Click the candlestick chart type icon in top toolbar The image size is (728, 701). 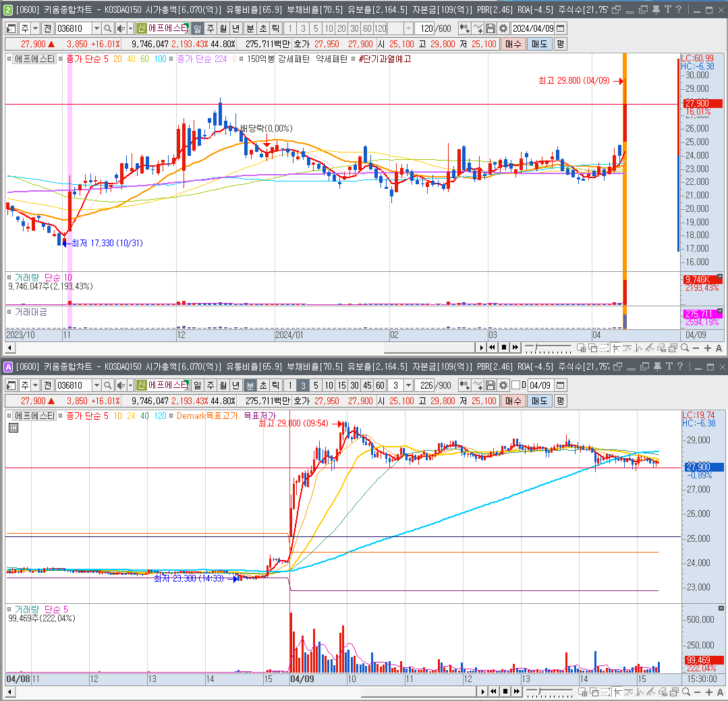[x=464, y=29]
